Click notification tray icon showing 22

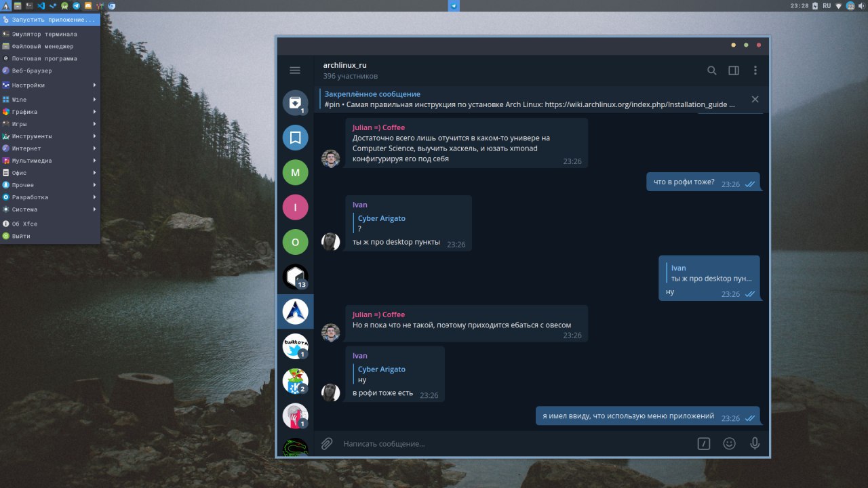(x=850, y=5)
